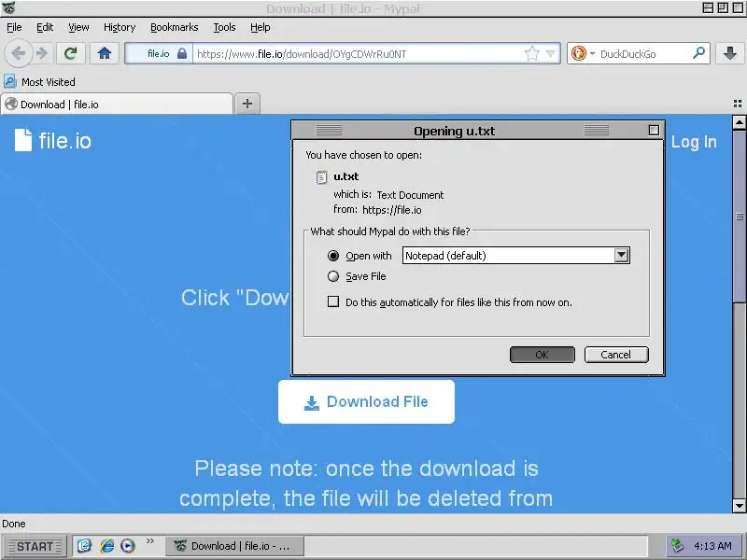This screenshot has width=747, height=560.
Task: Click the 'https://file.io' source text
Action: (x=392, y=210)
